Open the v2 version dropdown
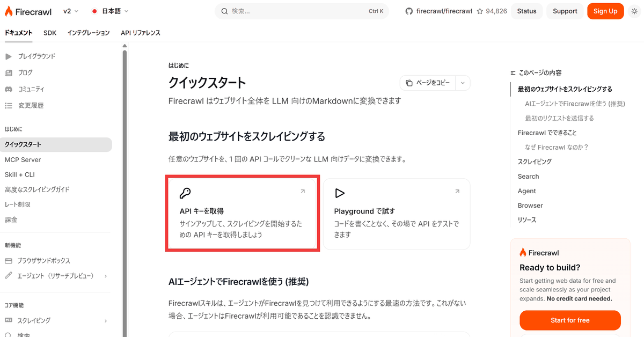The image size is (644, 337). tap(70, 11)
